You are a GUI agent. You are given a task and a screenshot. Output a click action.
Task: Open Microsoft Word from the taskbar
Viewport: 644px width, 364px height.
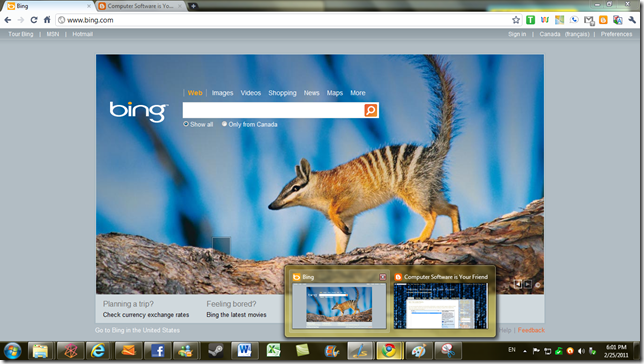244,351
